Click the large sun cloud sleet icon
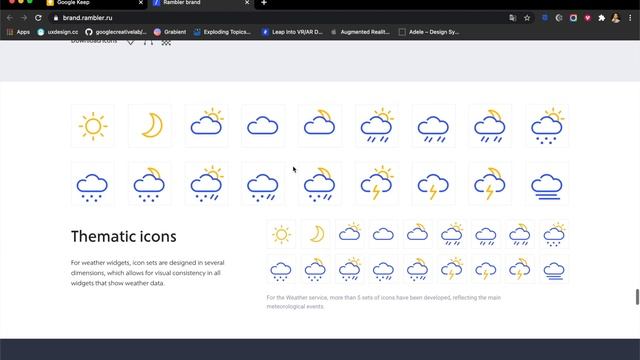Screen dimensions: 640x360 (x=207, y=184)
